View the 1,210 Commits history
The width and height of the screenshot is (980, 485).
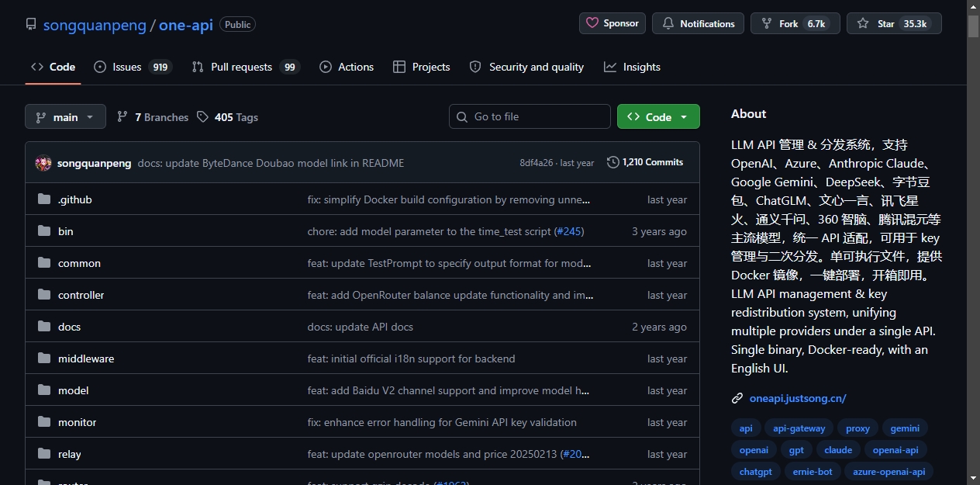click(645, 162)
